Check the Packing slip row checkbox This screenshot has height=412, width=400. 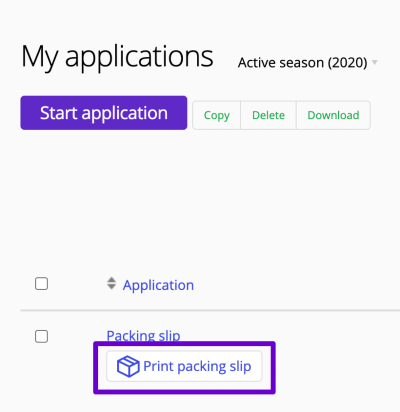point(41,336)
